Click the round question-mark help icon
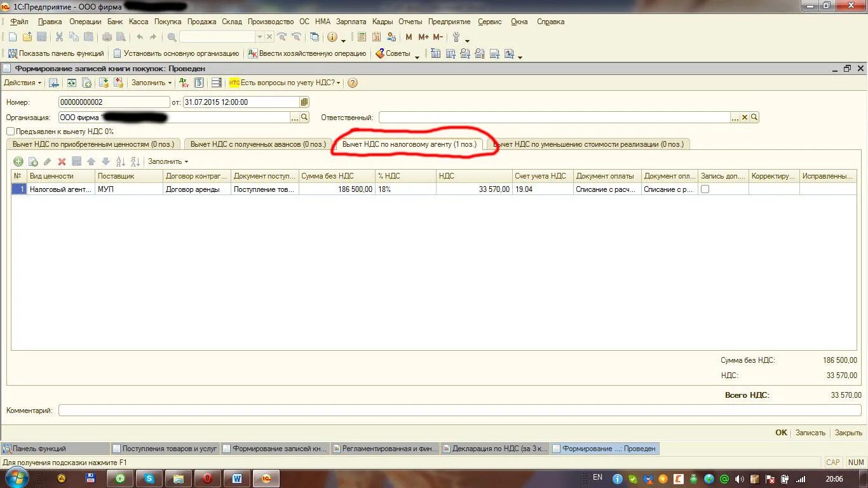Screen dimensions: 868x488 coord(353,83)
